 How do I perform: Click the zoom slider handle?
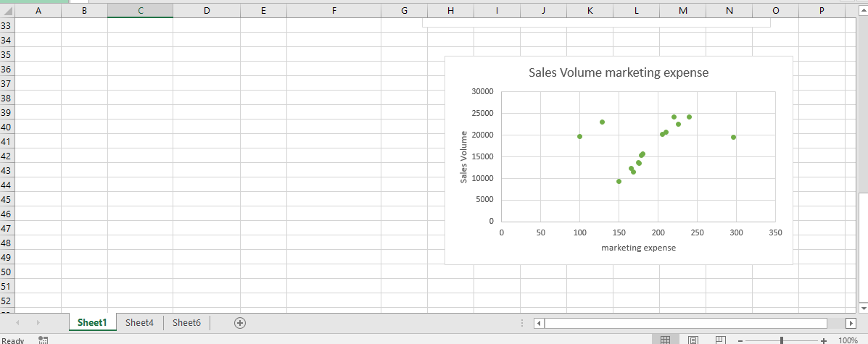click(x=782, y=340)
